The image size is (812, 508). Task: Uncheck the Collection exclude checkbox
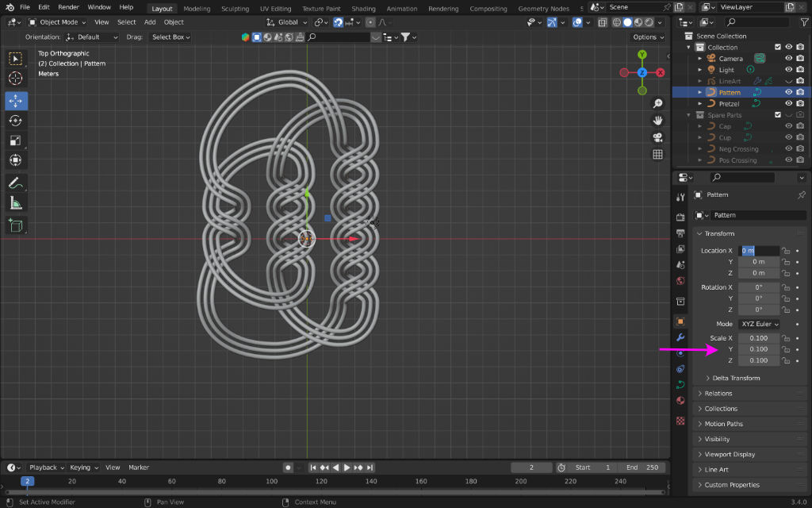pyautogui.click(x=777, y=47)
